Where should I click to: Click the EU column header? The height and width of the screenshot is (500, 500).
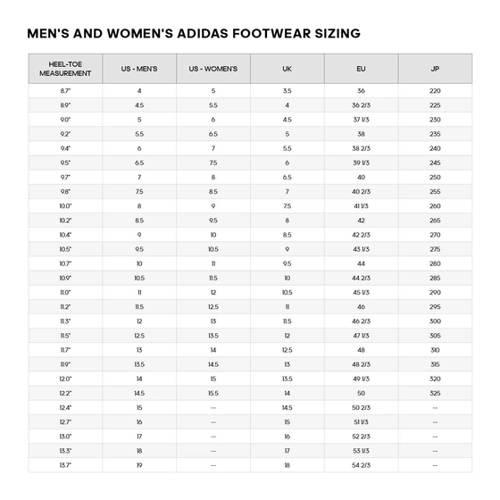361,69
